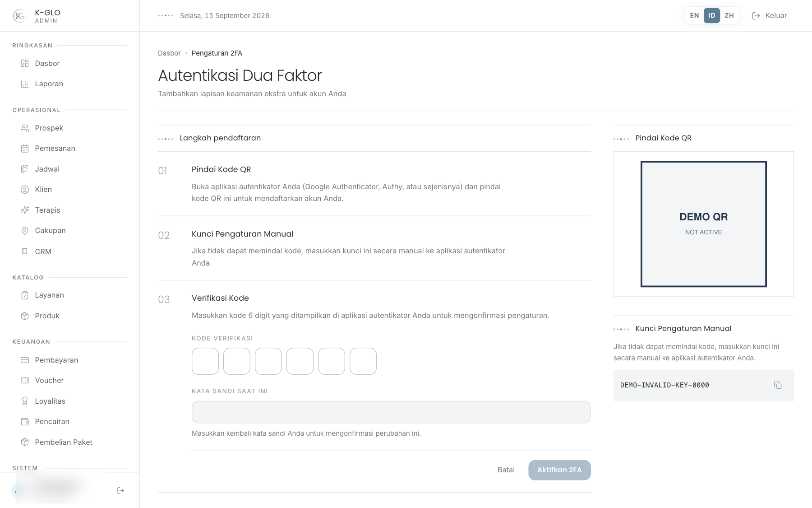The height and width of the screenshot is (508, 812).
Task: Select the Prospek people icon
Action: coord(25,128)
